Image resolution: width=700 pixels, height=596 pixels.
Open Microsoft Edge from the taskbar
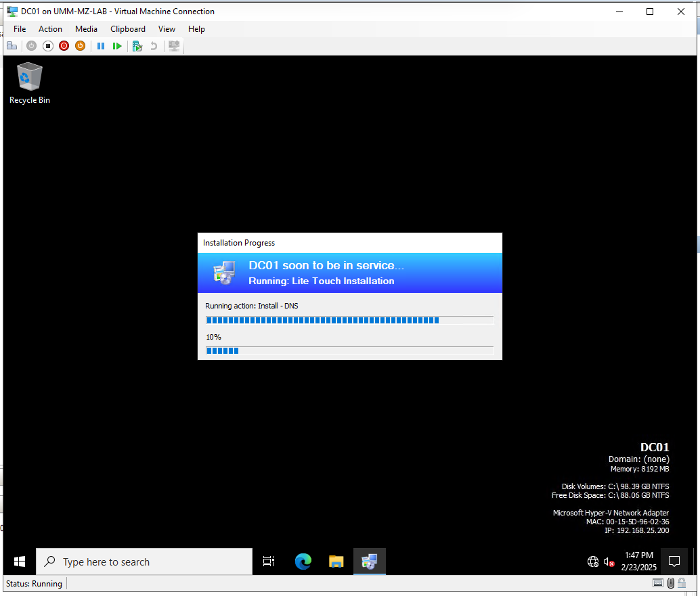point(303,561)
